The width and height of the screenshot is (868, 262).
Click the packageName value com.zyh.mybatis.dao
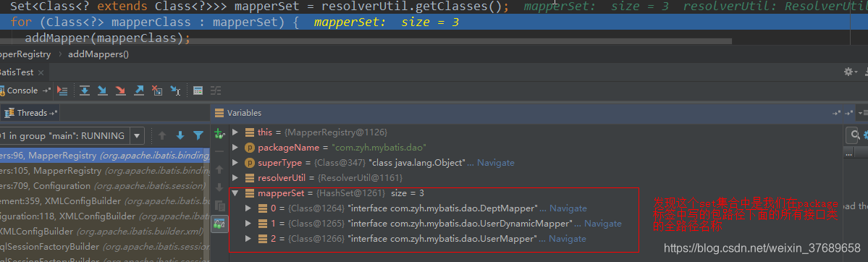click(x=379, y=148)
